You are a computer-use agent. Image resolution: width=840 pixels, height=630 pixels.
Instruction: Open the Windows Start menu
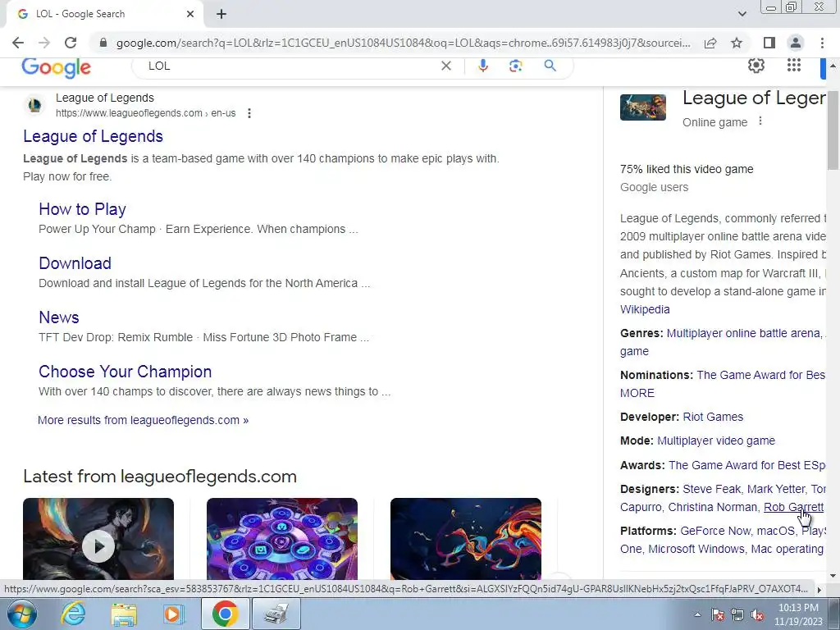[22, 614]
